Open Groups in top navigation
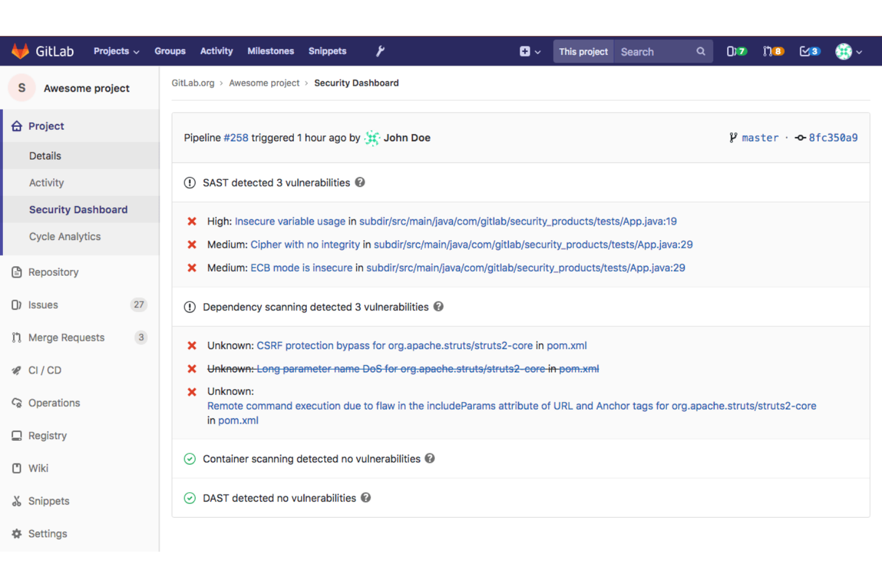 pyautogui.click(x=170, y=51)
